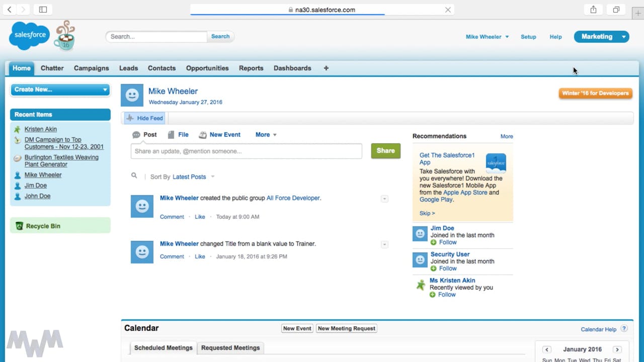Toggle Hide Feed button

(x=145, y=118)
